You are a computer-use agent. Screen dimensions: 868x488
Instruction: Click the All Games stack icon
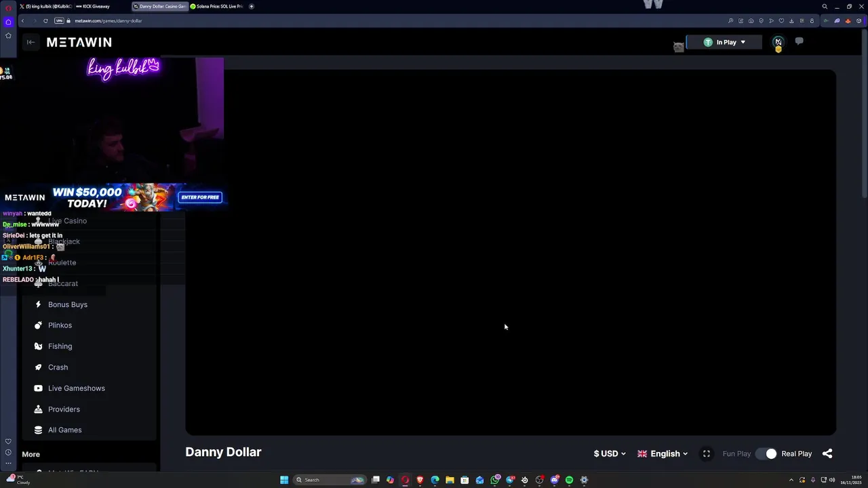click(38, 430)
